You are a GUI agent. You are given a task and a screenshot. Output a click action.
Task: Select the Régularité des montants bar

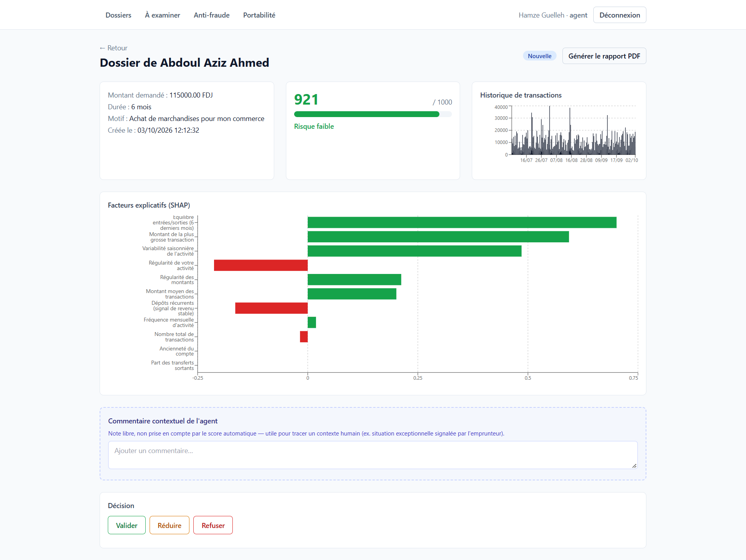coord(354,279)
